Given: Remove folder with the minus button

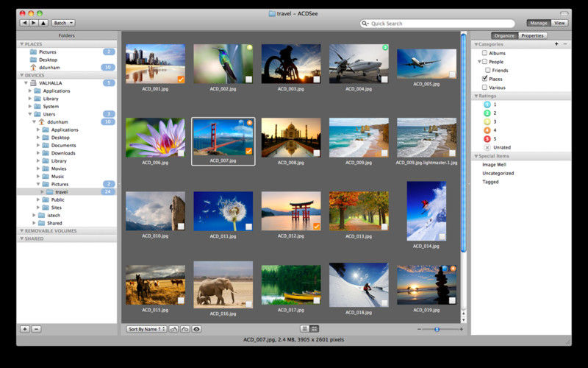Looking at the screenshot, I should click(x=36, y=329).
